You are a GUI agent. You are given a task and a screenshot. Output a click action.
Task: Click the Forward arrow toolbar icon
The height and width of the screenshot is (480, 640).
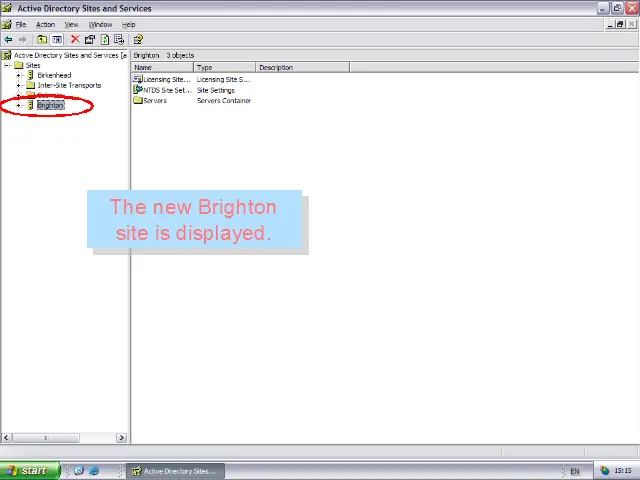click(x=22, y=40)
